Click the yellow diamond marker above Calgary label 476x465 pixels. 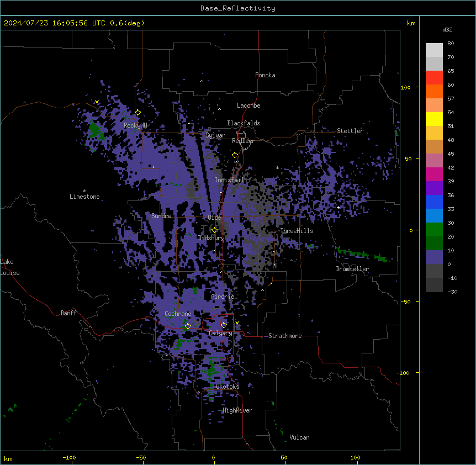tap(224, 325)
